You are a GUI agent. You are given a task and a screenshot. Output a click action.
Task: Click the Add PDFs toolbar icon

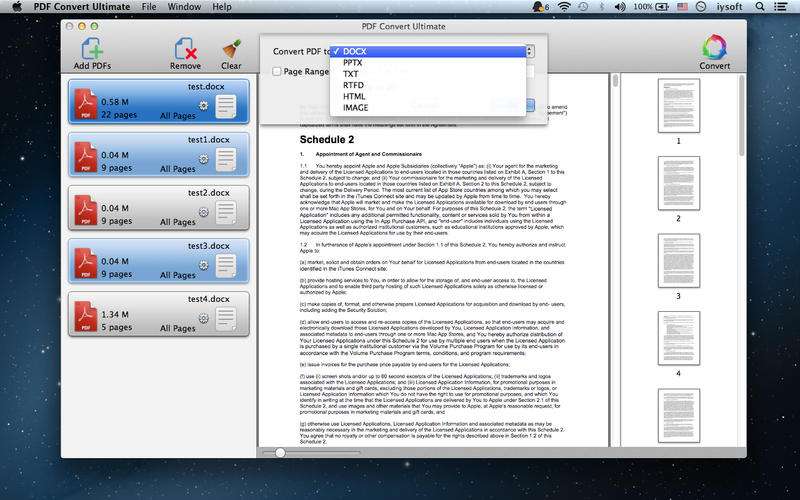pyautogui.click(x=92, y=49)
